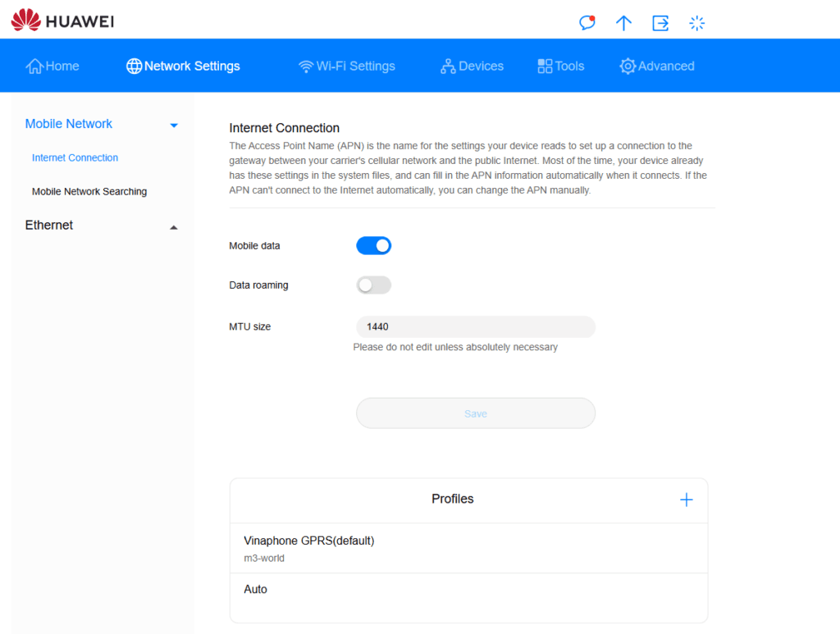Screen dimensions: 840x634
Task: Click 'Please do not edit' hint text
Action: click(x=455, y=347)
